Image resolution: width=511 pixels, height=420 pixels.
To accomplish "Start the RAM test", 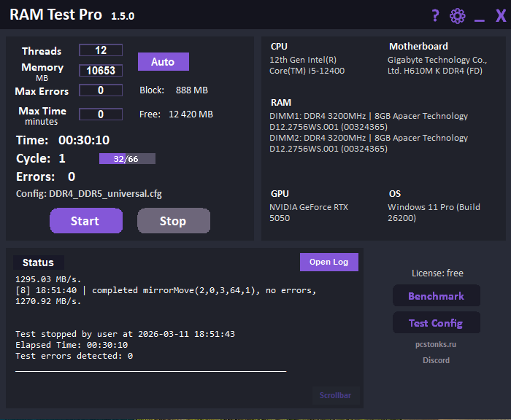I will pyautogui.click(x=85, y=221).
